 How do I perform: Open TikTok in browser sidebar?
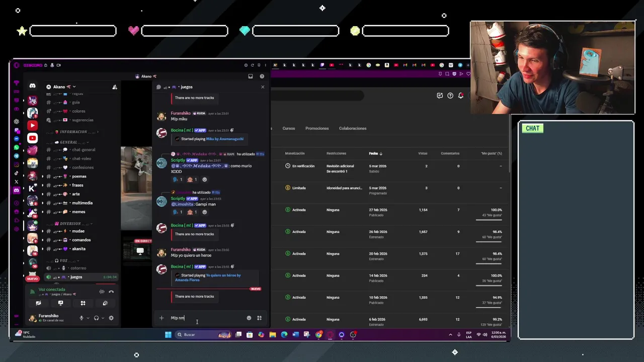(x=17, y=173)
